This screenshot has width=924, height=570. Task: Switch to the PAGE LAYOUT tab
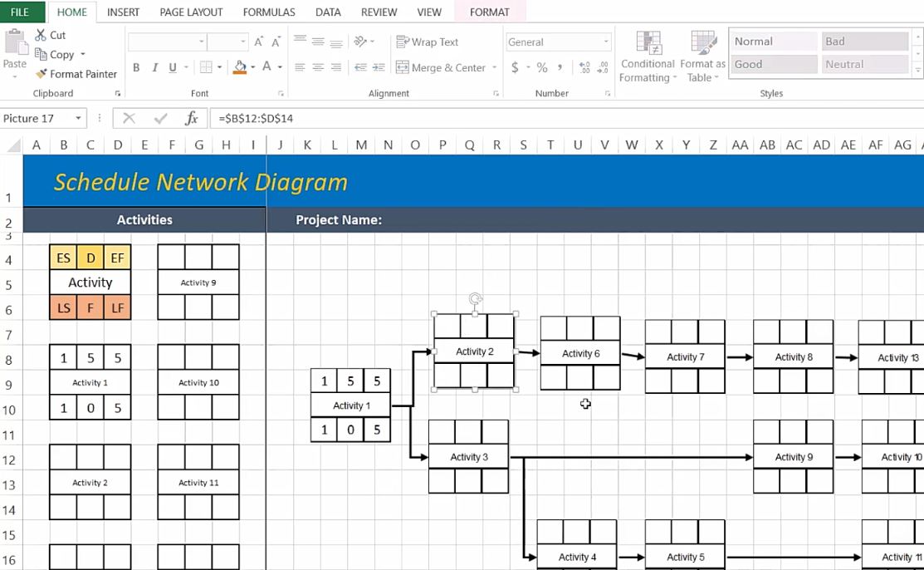191,12
